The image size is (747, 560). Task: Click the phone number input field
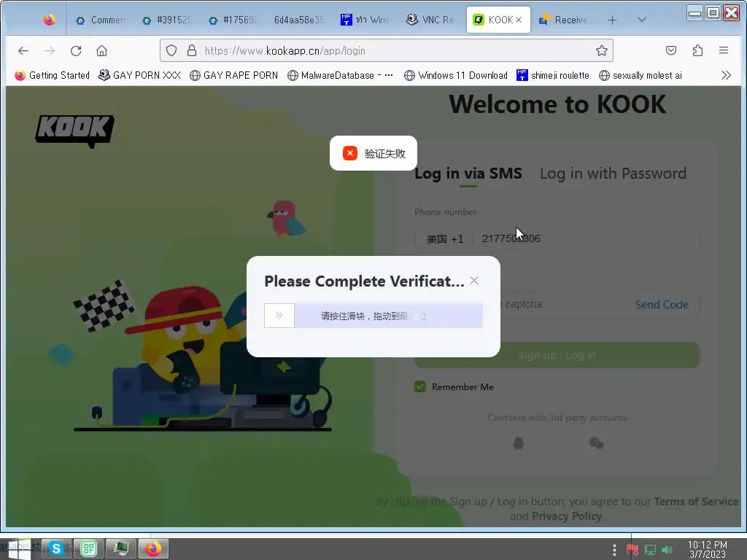tap(587, 238)
